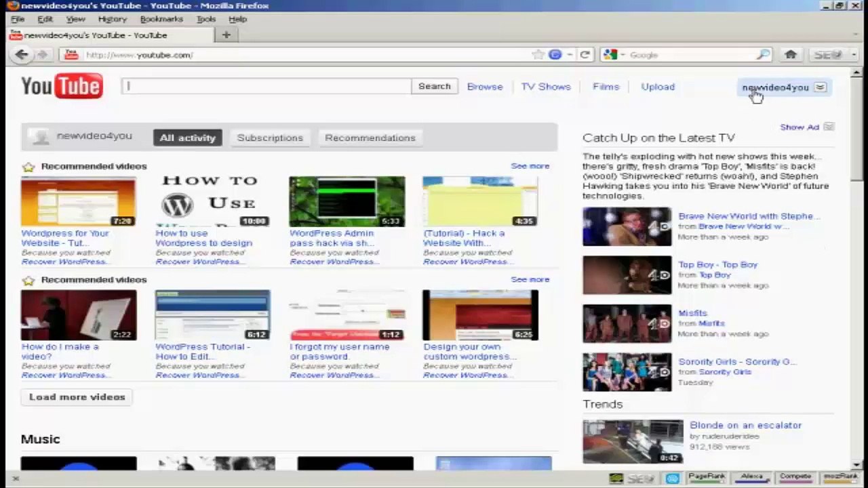
Task: Open the newvideo4you account dropdown arrow
Action: pos(820,87)
